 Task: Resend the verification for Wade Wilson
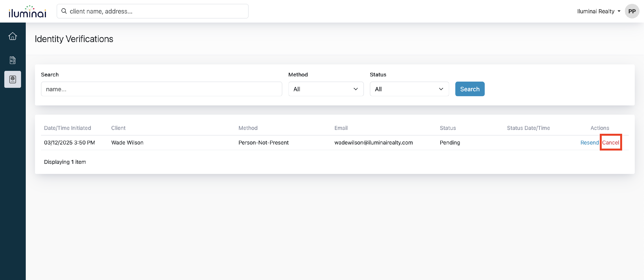click(589, 143)
